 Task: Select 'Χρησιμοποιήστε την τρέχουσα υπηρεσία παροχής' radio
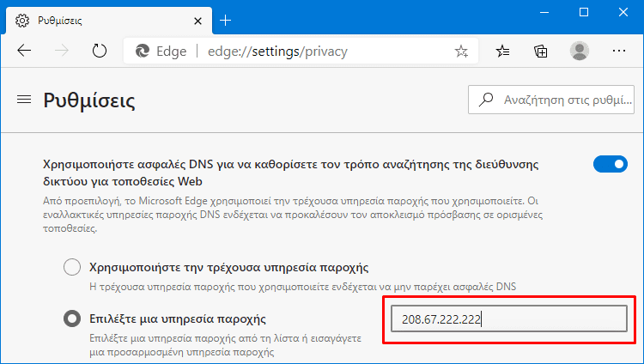tap(72, 267)
